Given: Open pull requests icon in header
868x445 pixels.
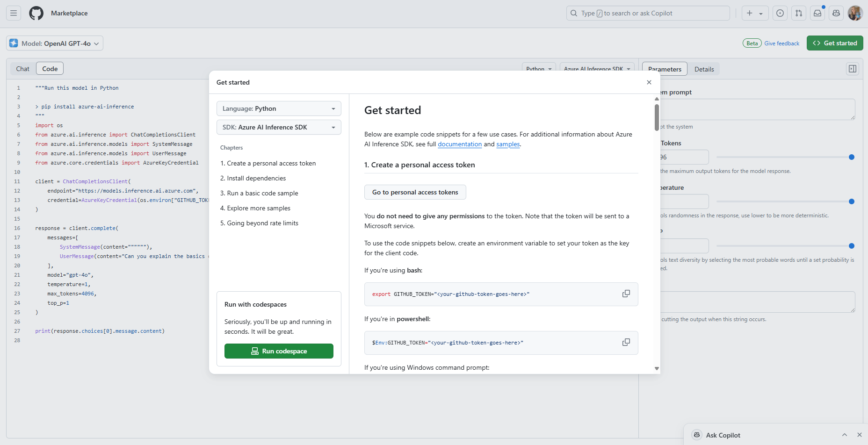Looking at the screenshot, I should coord(799,13).
